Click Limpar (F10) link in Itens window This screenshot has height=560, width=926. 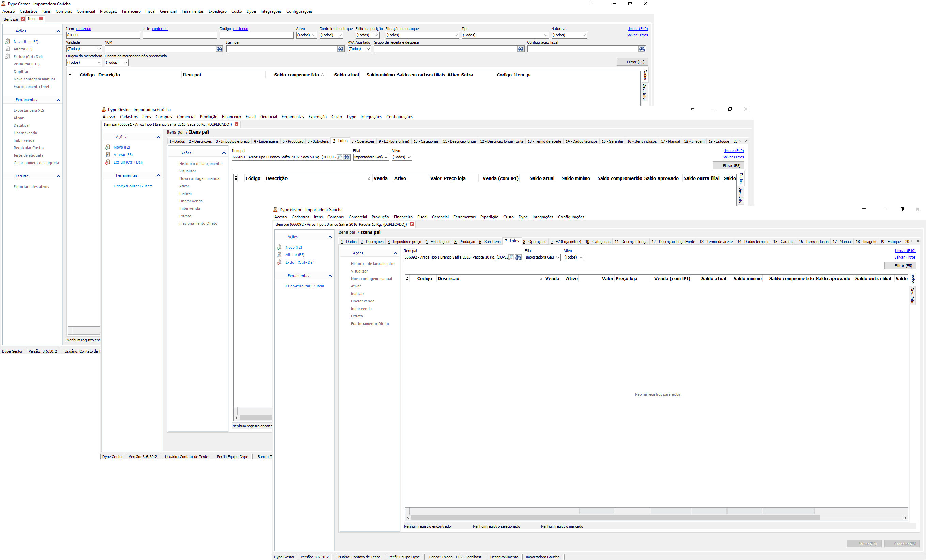pos(637,29)
